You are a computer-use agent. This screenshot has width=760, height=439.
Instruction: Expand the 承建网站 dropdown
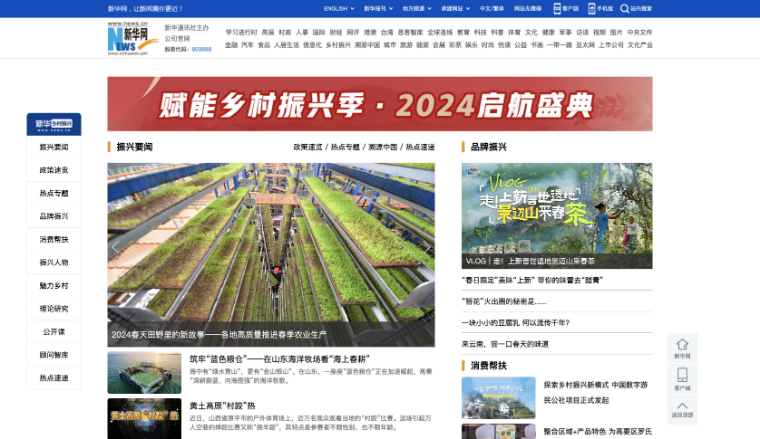pyautogui.click(x=455, y=8)
